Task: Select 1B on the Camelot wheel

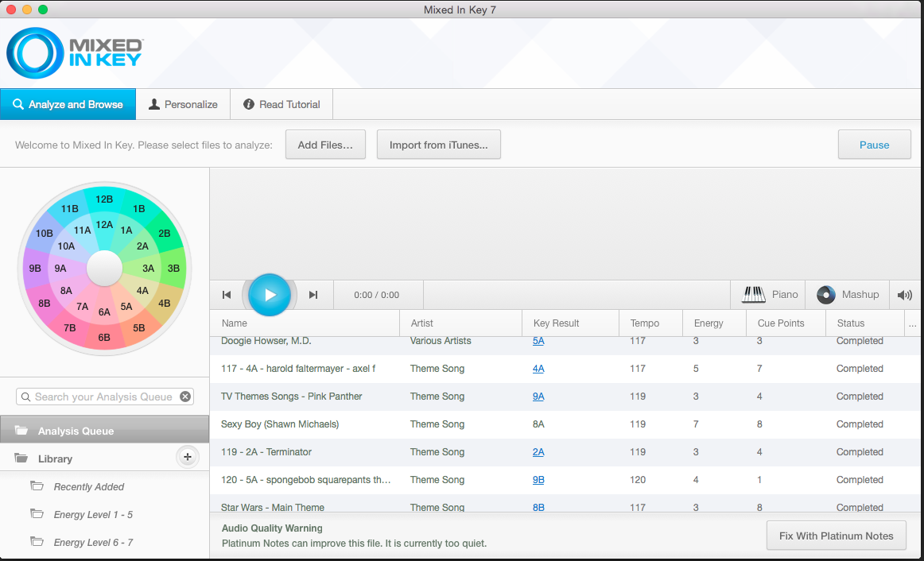Action: point(139,208)
